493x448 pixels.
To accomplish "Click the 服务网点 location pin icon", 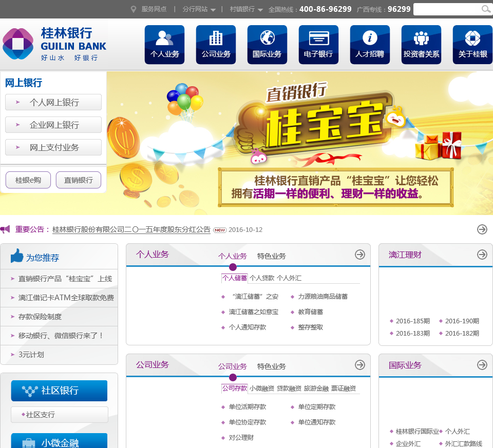I will click(x=134, y=9).
